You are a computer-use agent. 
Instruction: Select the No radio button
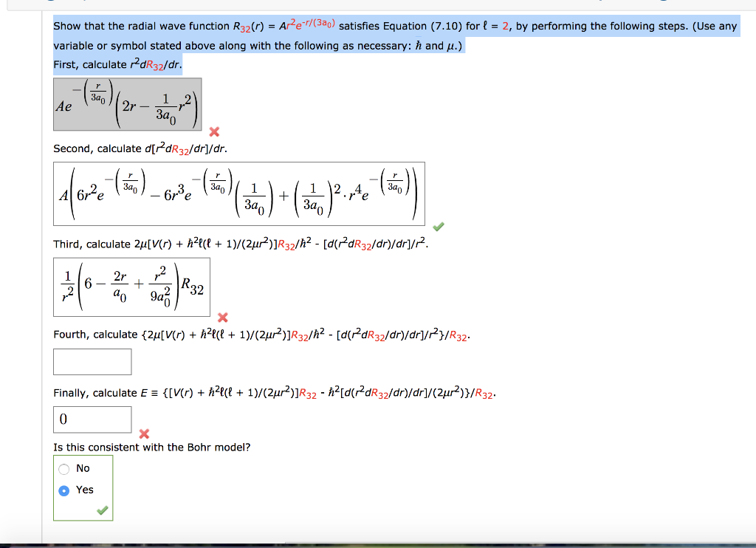pyautogui.click(x=64, y=467)
